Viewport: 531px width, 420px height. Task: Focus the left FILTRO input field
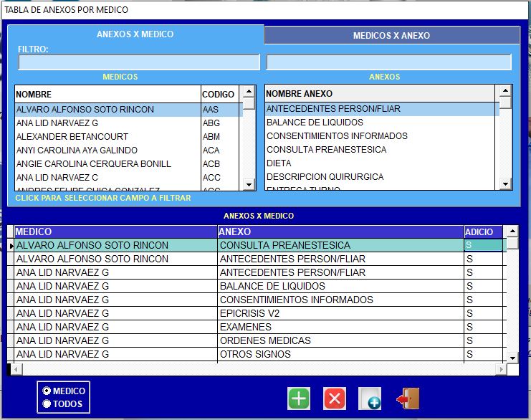[x=139, y=62]
